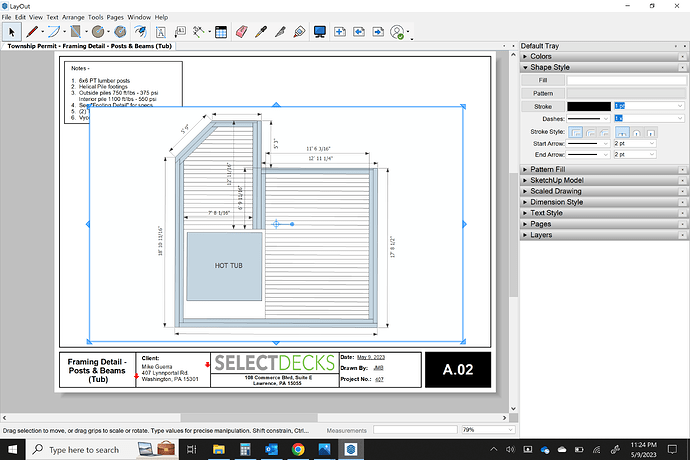Pick the Line drawing tool
690x460 pixels.
pos(32,32)
